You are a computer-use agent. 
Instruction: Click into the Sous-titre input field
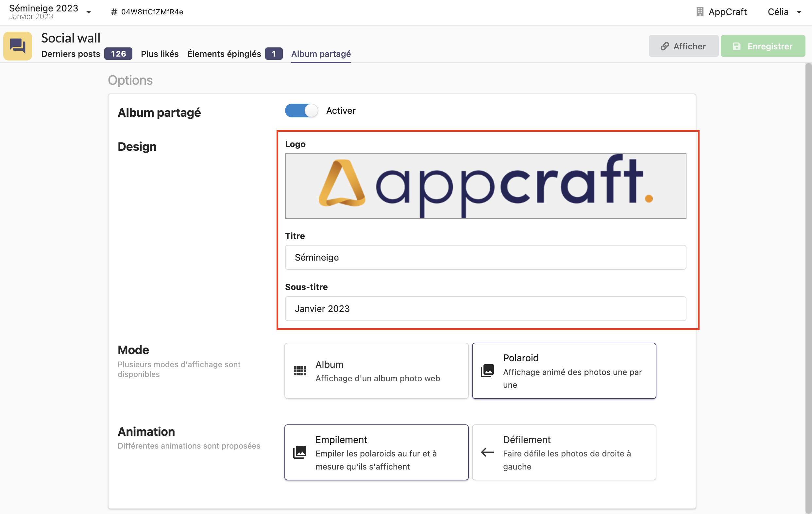tap(485, 309)
